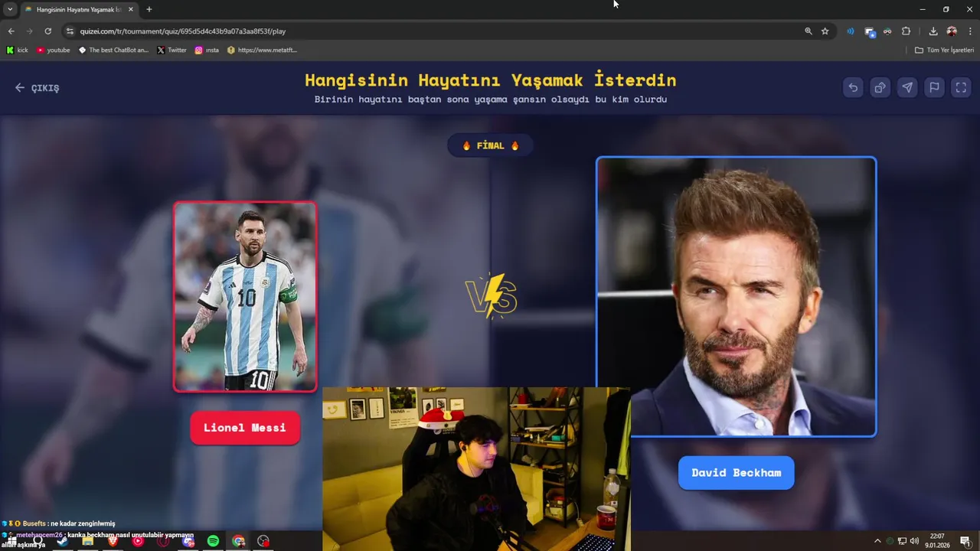Viewport: 980px width, 551px height.
Task: Open Brave browser from the taskbar
Action: click(113, 541)
